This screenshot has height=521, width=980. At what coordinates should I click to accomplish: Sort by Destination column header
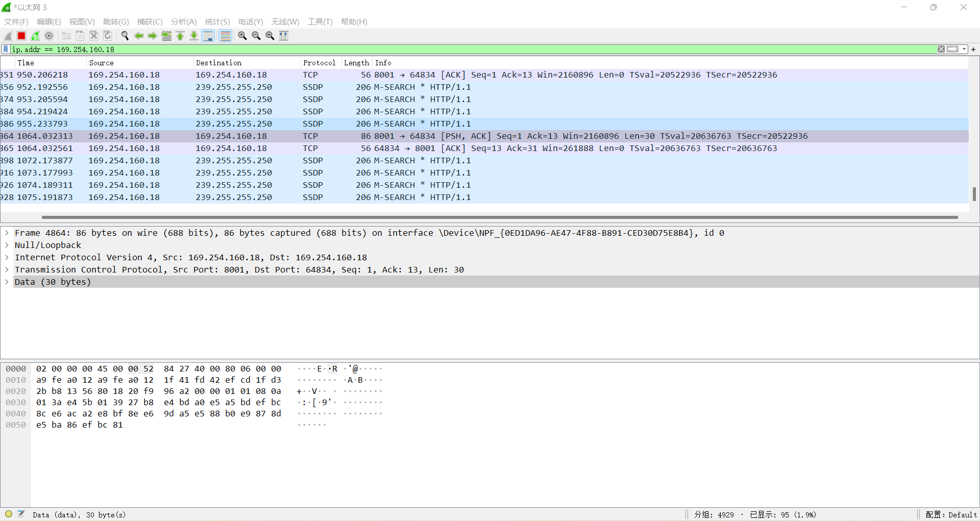[x=247, y=63]
